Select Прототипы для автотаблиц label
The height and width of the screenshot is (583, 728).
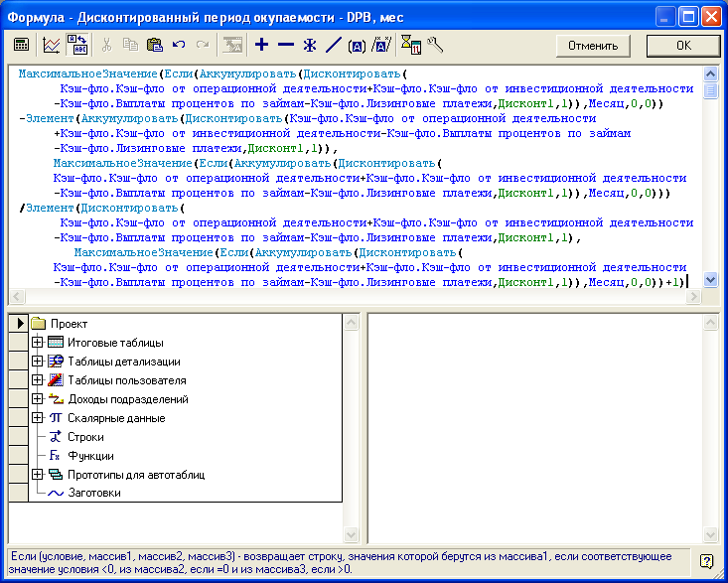[136, 475]
